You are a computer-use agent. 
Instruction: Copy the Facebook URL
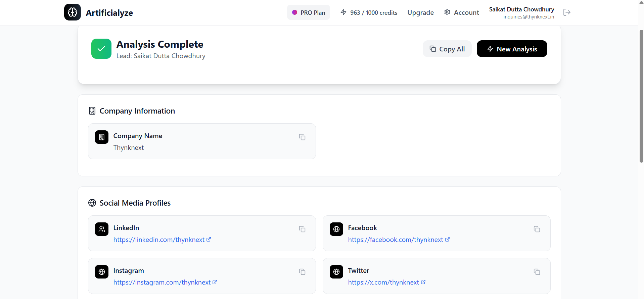[x=537, y=229]
